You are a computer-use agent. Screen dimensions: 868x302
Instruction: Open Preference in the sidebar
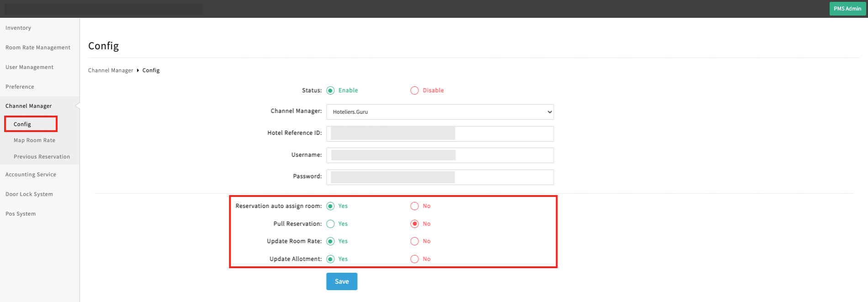coord(20,87)
